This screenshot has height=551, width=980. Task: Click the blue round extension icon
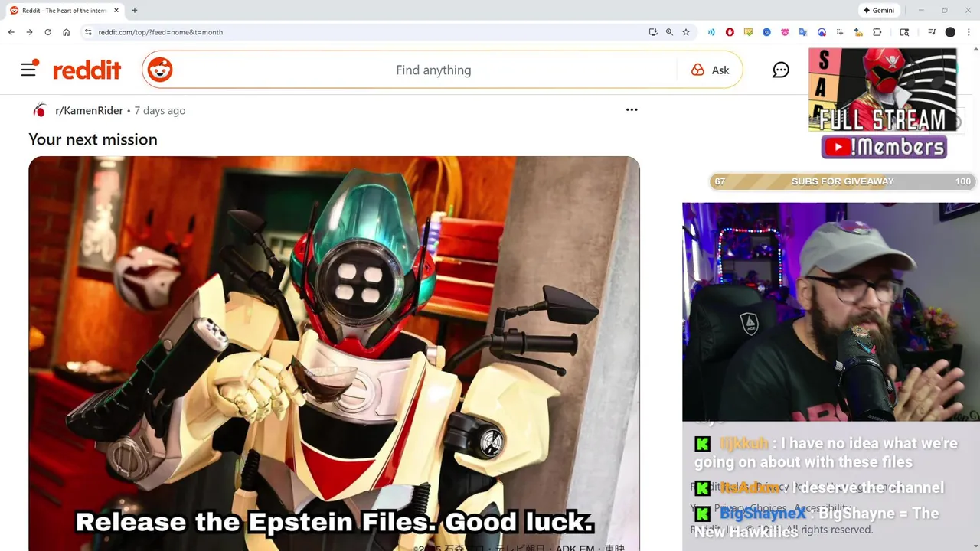(766, 32)
